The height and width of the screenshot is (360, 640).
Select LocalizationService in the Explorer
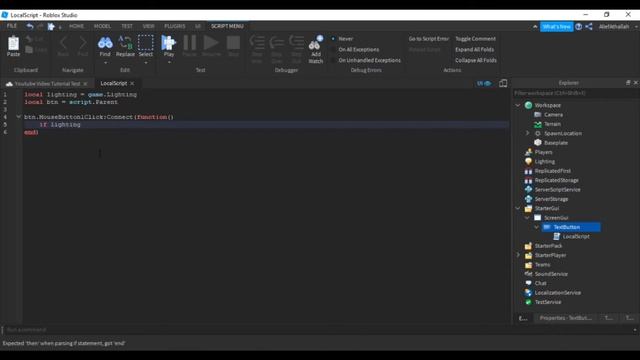(558, 293)
